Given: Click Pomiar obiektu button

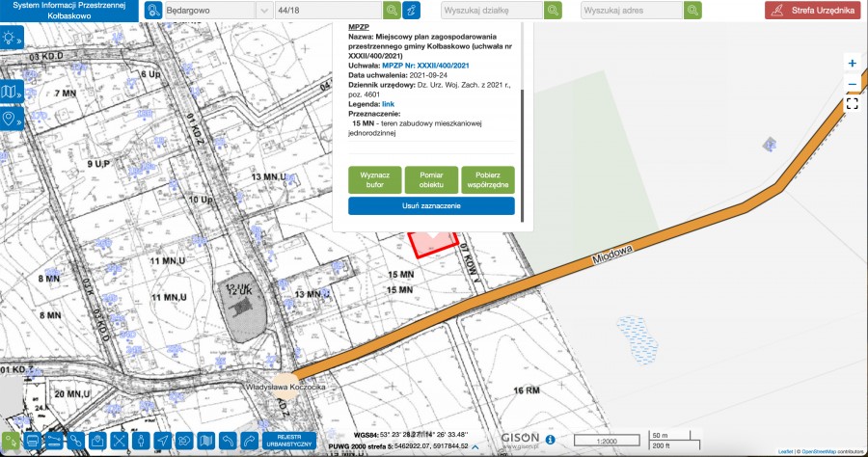Looking at the screenshot, I should pos(431,180).
